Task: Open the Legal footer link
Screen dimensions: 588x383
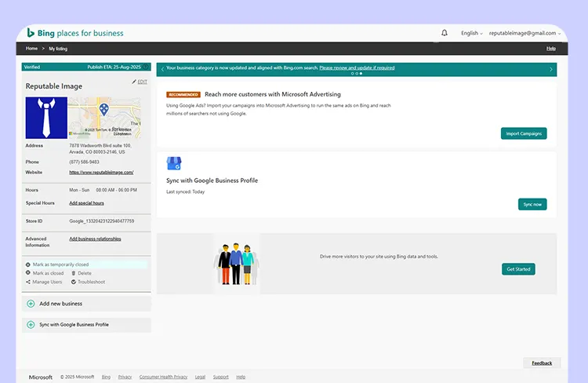Action: 200,377
